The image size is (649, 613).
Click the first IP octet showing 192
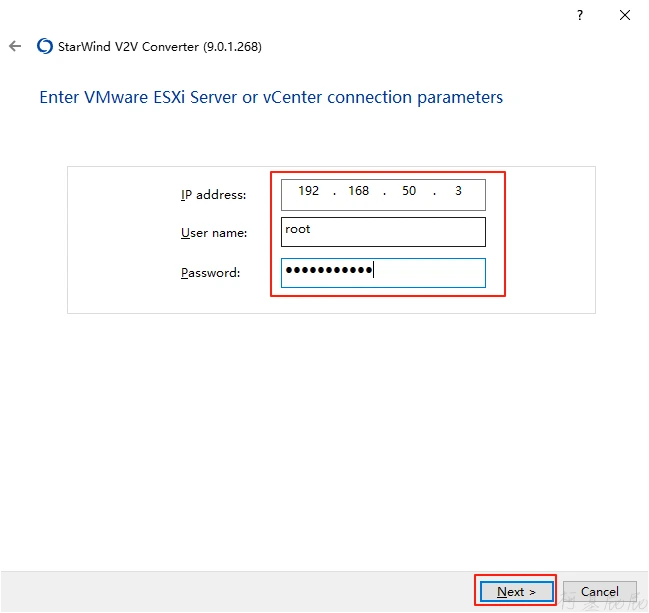[308, 191]
